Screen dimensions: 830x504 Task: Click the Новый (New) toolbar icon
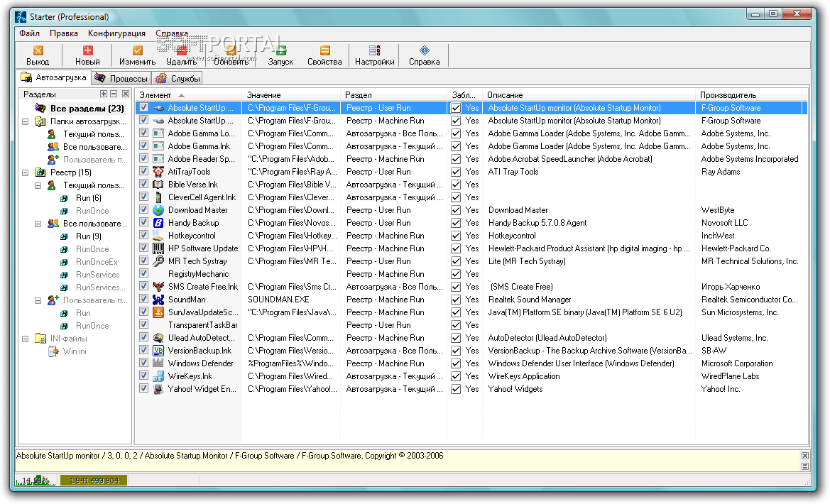[x=87, y=51]
